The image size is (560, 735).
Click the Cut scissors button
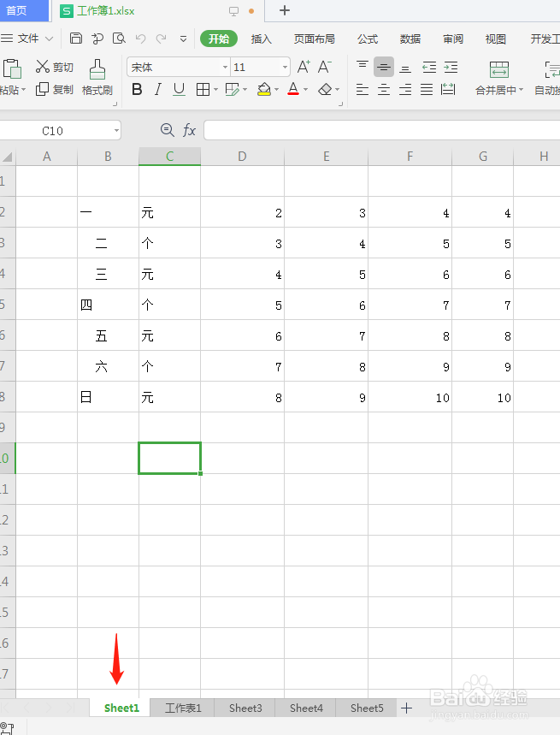tap(55, 67)
